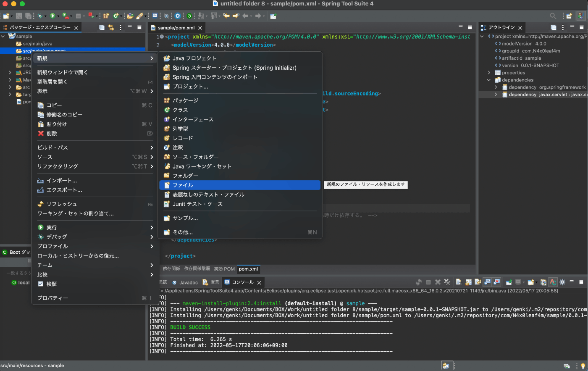
Task: Select ファイル in New submenu
Action: pyautogui.click(x=240, y=185)
